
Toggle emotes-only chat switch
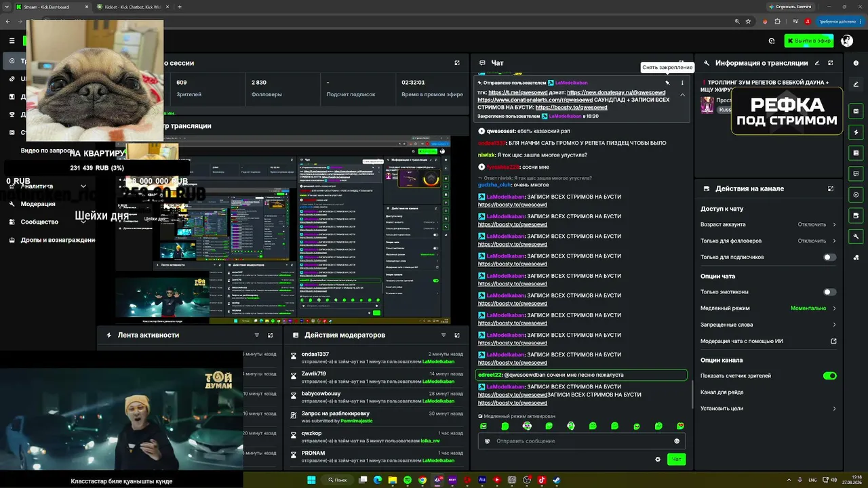tap(829, 292)
